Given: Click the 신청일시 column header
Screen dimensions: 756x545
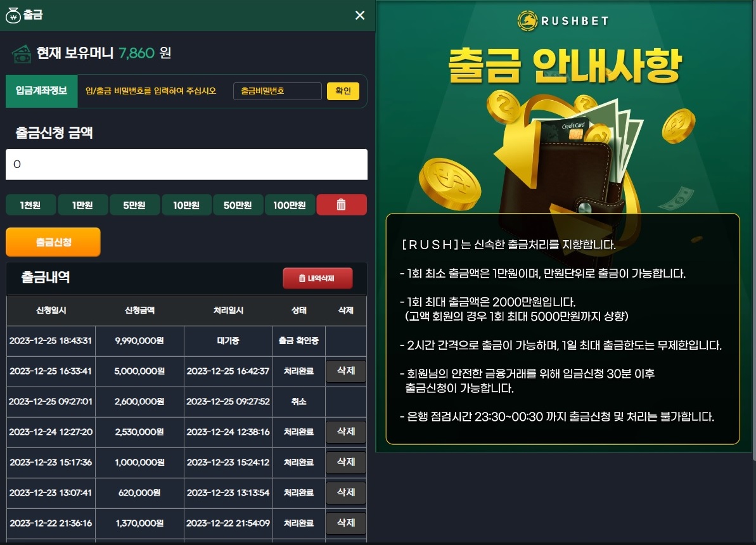Looking at the screenshot, I should pos(51,310).
